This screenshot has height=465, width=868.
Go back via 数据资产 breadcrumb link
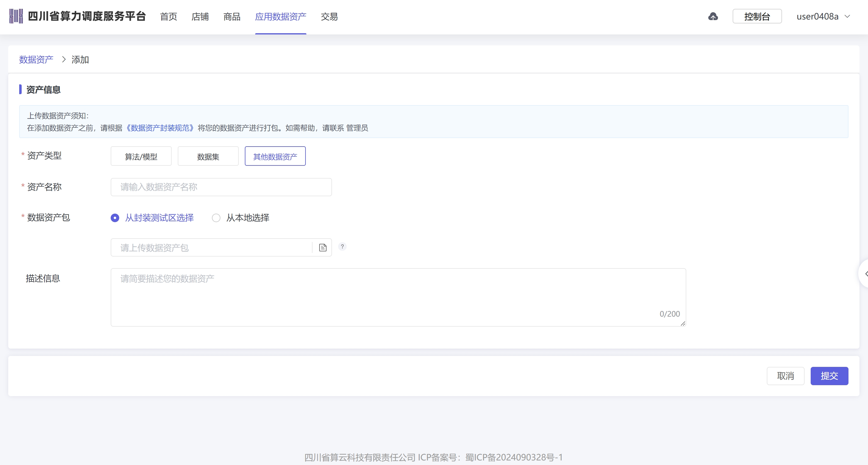(x=36, y=60)
